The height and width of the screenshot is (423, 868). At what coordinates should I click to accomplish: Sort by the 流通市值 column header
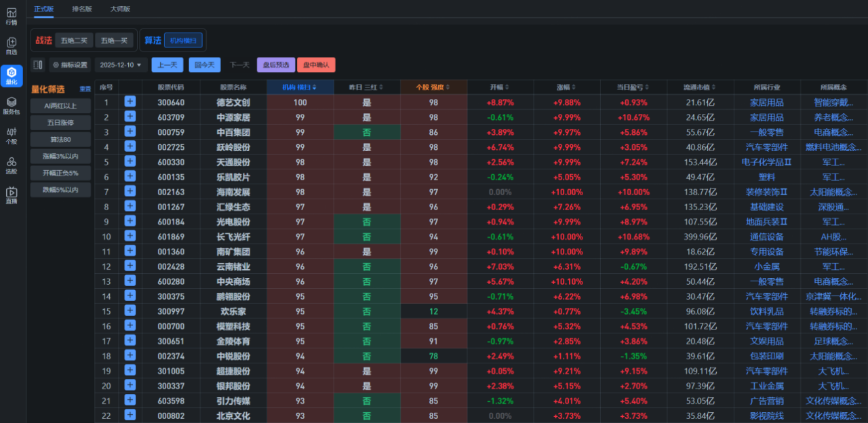point(700,87)
